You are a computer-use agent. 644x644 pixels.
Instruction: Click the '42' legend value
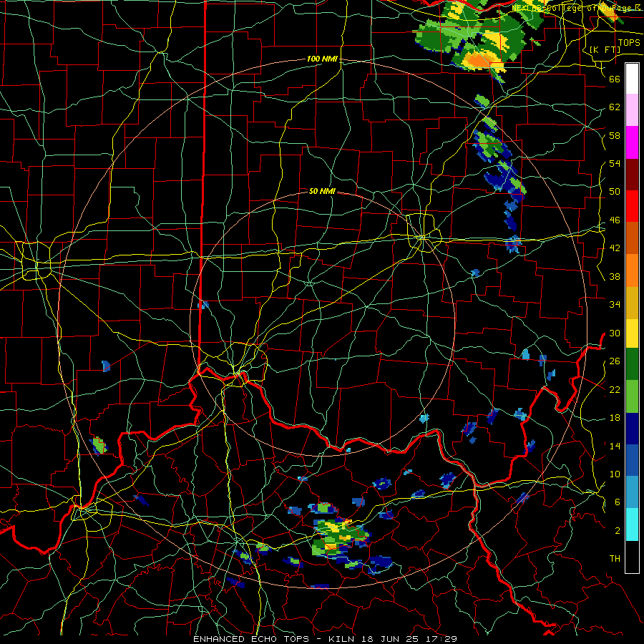[615, 248]
